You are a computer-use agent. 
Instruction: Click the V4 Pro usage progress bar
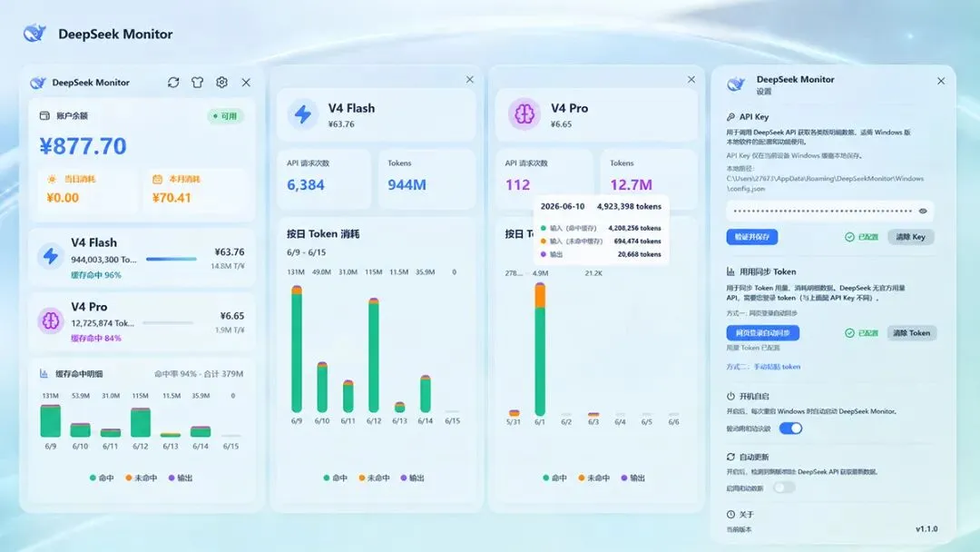point(168,322)
